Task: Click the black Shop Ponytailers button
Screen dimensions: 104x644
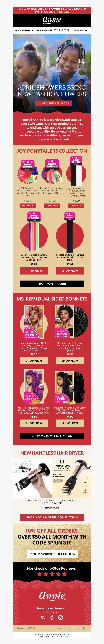Action: [x=52, y=284]
